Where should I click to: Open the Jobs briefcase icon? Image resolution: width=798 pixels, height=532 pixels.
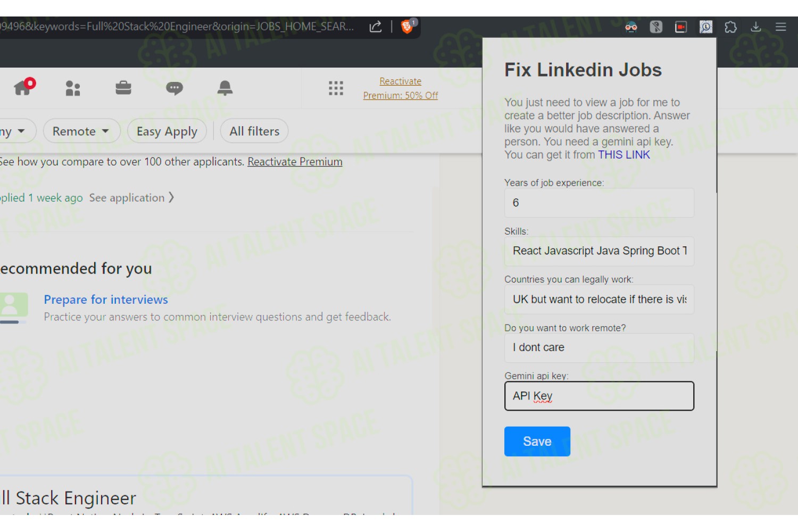pos(123,88)
